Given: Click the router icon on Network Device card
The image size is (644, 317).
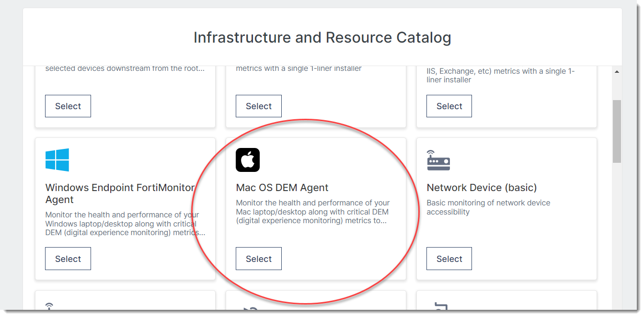Looking at the screenshot, I should coord(438,163).
